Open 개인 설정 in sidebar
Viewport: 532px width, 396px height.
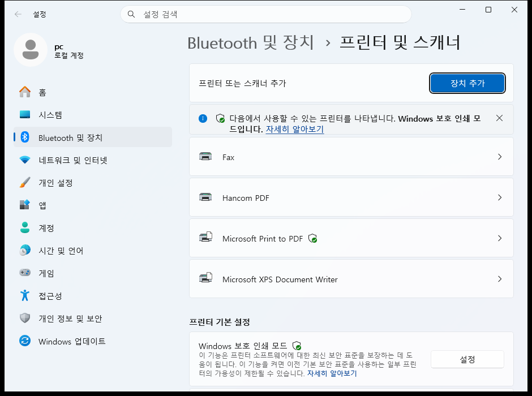coord(93,182)
